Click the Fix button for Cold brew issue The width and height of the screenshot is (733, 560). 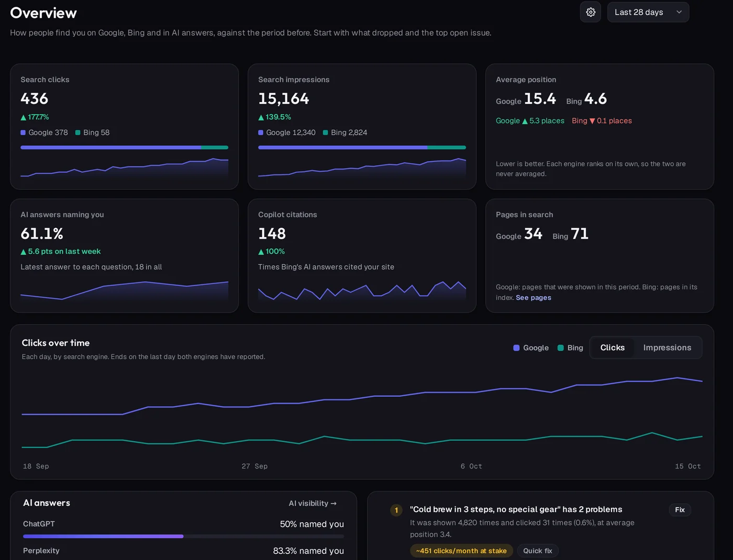(x=680, y=510)
